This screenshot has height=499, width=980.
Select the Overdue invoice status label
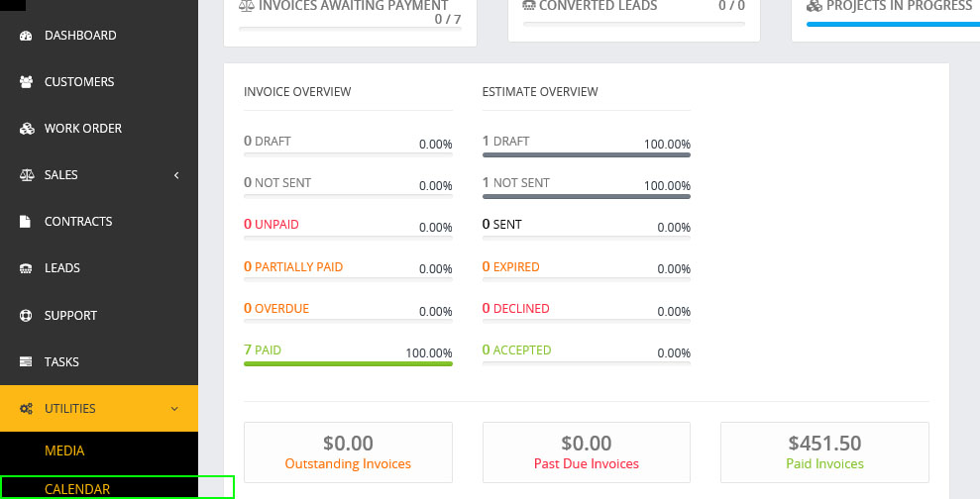[x=281, y=308]
